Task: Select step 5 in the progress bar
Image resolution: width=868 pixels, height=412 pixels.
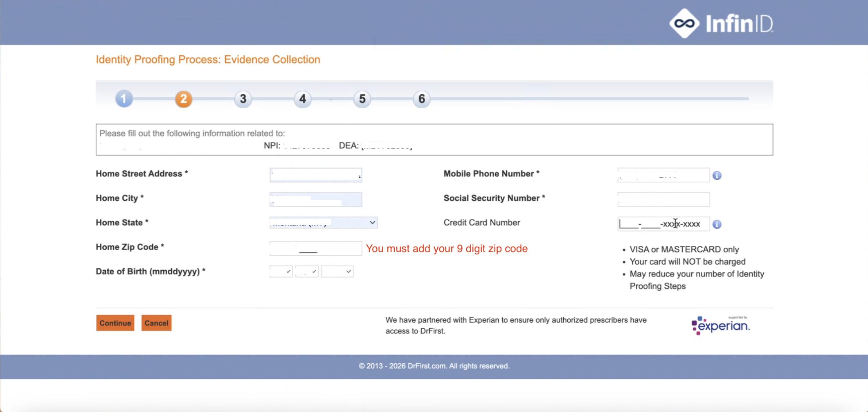Action: click(x=362, y=99)
